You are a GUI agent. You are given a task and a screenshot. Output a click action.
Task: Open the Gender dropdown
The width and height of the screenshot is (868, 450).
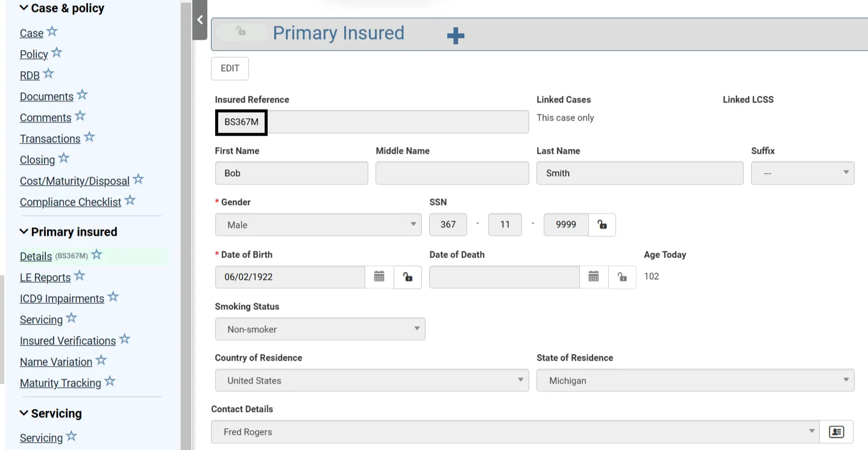point(318,225)
